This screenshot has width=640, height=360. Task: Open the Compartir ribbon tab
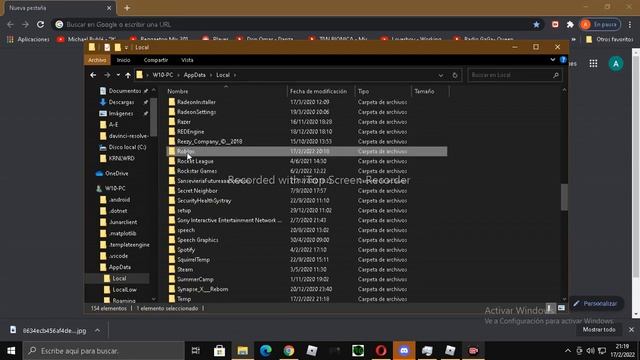(156, 60)
